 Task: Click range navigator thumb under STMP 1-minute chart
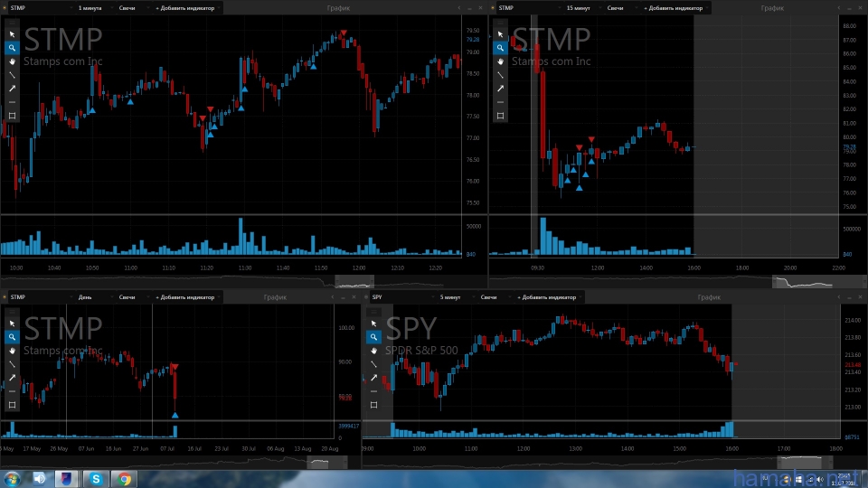tap(354, 282)
